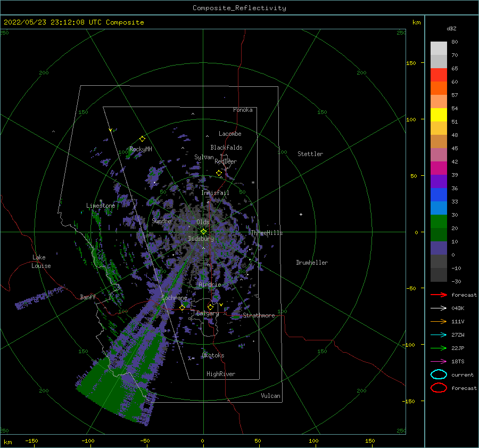Click the Banff town label
The height and width of the screenshot is (448, 479).
88,297
